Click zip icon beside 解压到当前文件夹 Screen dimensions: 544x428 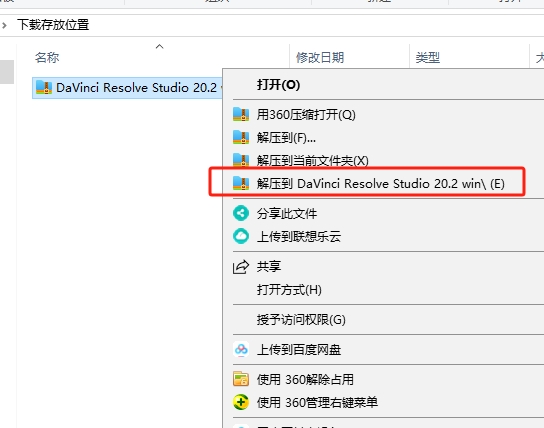point(241,160)
